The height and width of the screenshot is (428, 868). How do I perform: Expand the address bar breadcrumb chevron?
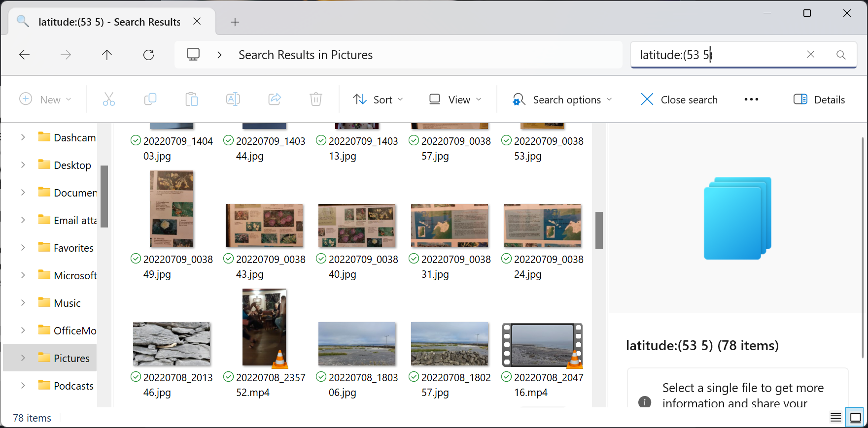click(x=219, y=55)
